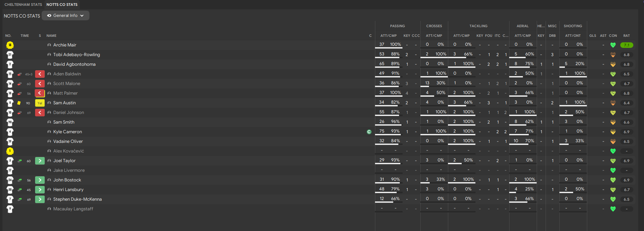Click the substituted-on arrow for Stephen Duke-McKenna
The height and width of the screenshot is (231, 644).
tap(40, 199)
